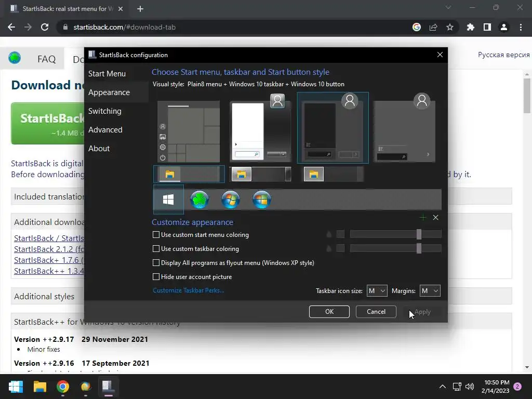
Task: Switch to Русская версия of the site
Action: pyautogui.click(x=503, y=55)
